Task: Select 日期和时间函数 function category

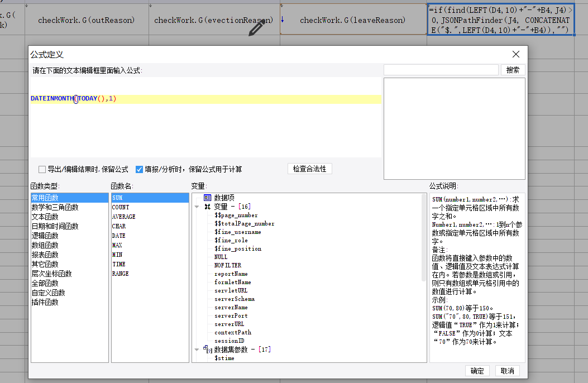Action: (x=55, y=226)
